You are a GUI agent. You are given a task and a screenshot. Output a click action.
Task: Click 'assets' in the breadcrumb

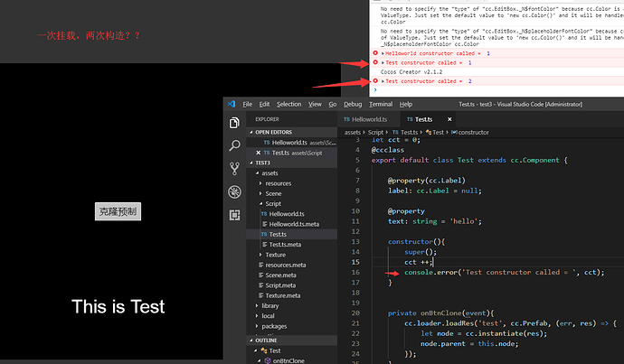tap(352, 133)
